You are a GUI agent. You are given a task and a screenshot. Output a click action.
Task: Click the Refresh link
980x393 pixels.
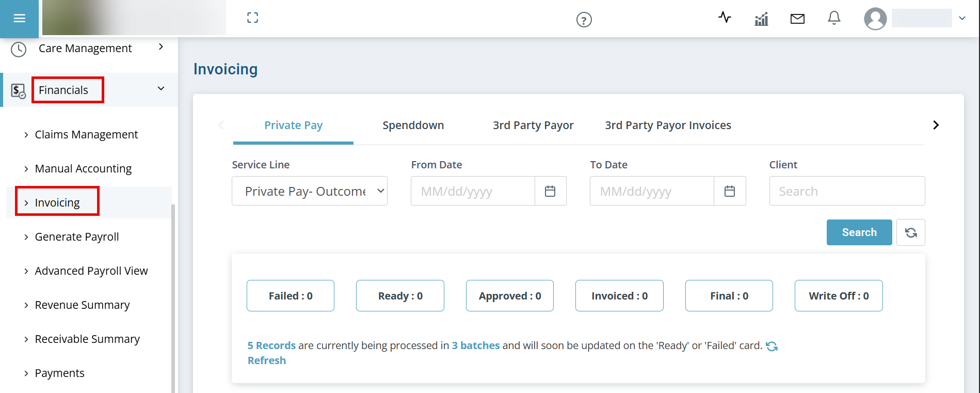(x=267, y=360)
